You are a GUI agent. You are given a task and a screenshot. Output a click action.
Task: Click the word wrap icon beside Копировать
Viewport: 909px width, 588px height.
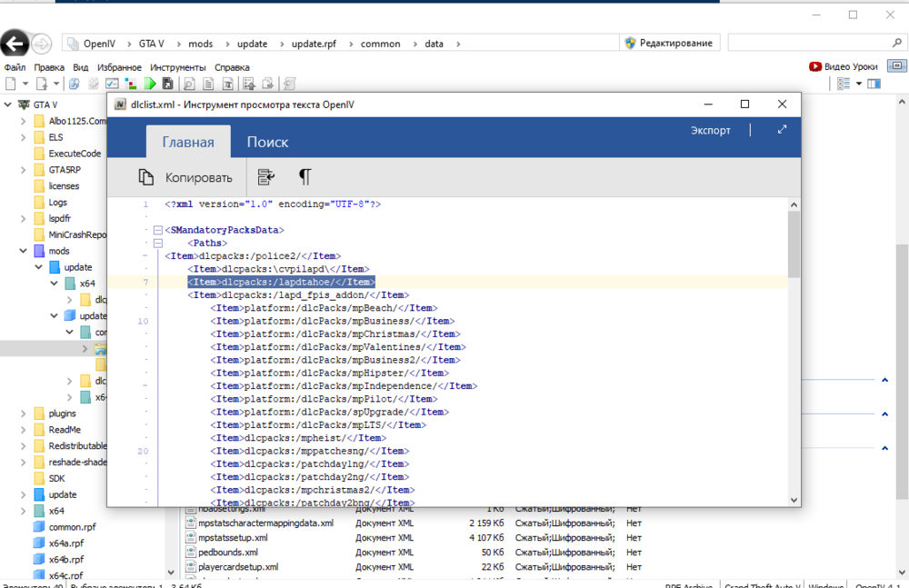point(266,176)
